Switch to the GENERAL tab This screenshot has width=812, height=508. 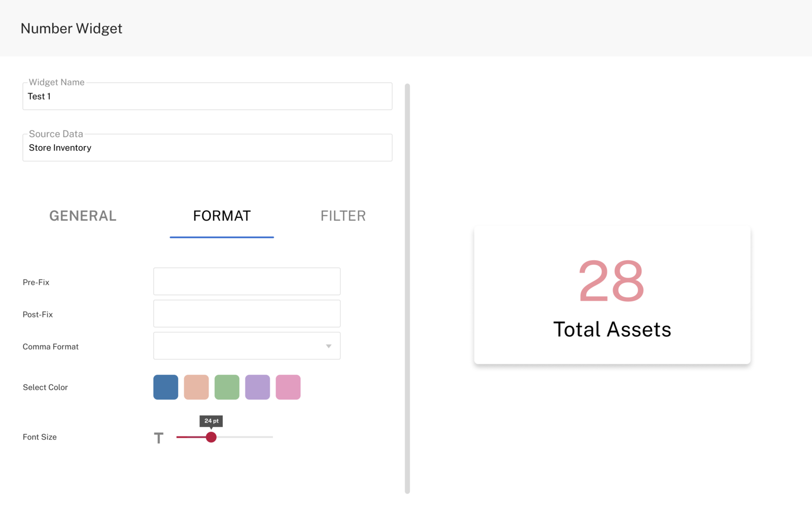pos(83,216)
